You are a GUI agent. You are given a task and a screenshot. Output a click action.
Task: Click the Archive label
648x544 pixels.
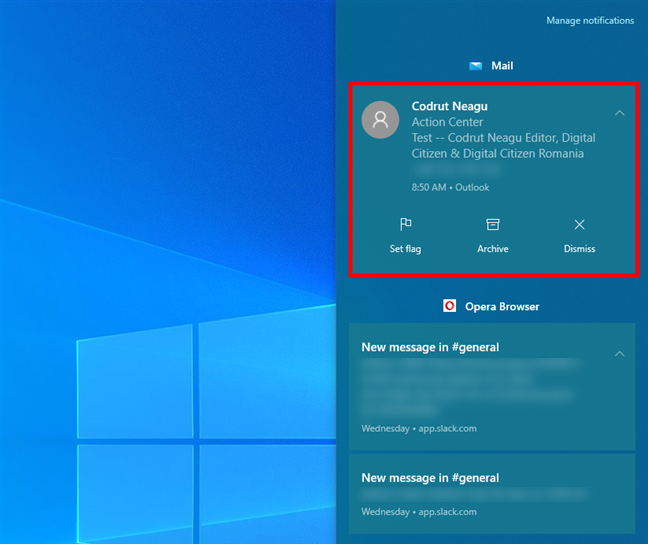[493, 249]
